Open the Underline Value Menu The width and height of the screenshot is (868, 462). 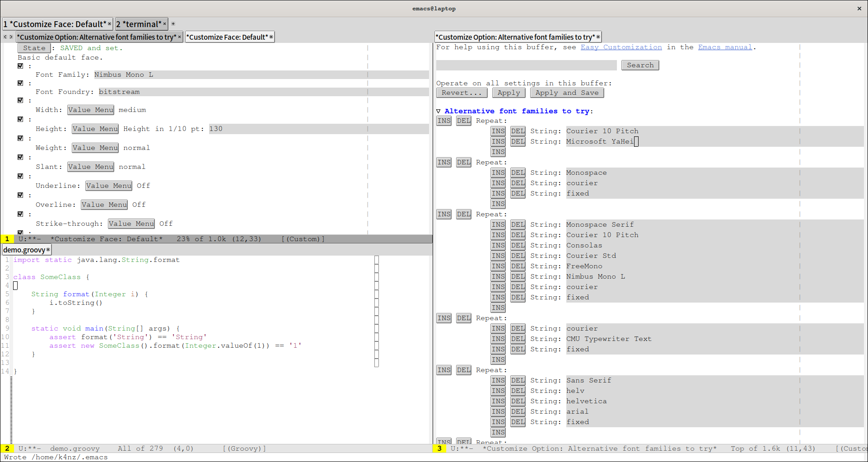109,186
